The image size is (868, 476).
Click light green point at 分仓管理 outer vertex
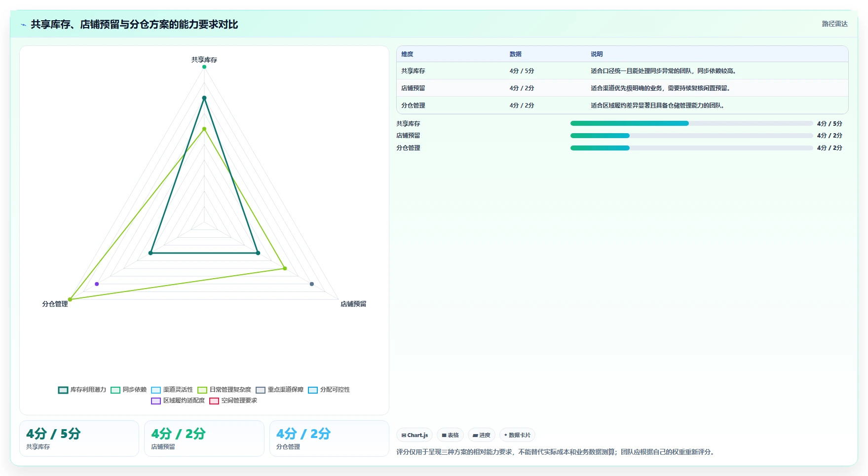click(70, 299)
